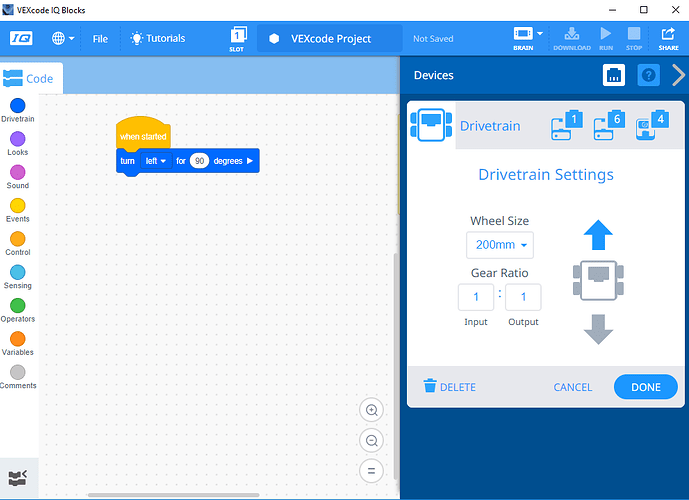Click the gray reverse arrow
The height and width of the screenshot is (500, 689).
coord(598,330)
